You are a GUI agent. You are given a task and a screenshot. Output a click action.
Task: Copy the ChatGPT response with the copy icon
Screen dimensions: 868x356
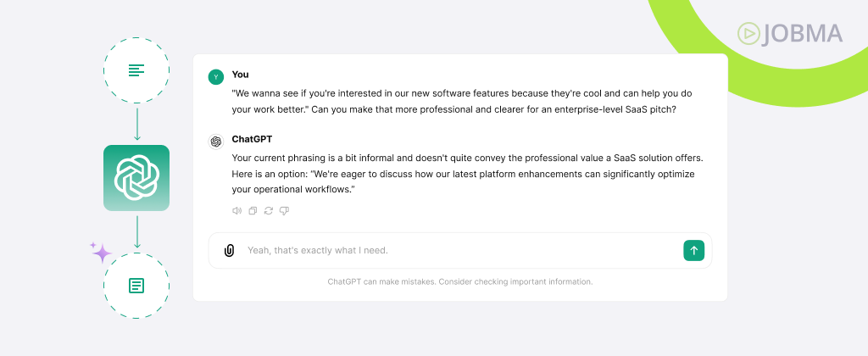click(x=253, y=211)
